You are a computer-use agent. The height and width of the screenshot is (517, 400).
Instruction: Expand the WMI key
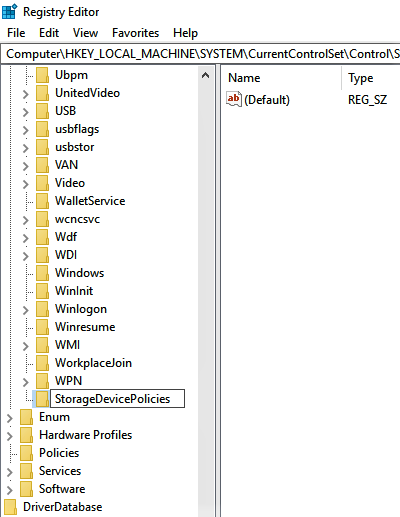coord(26,346)
